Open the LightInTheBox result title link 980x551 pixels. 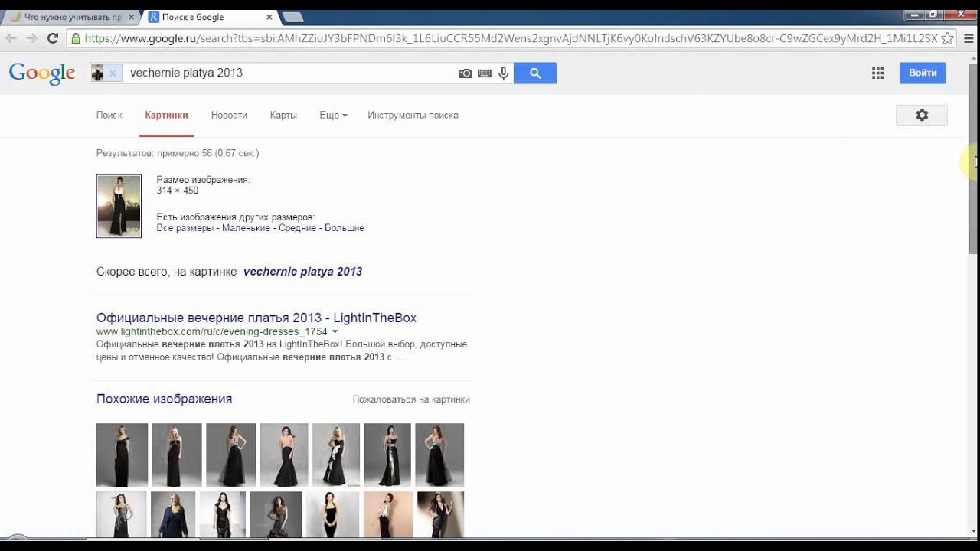(256, 318)
